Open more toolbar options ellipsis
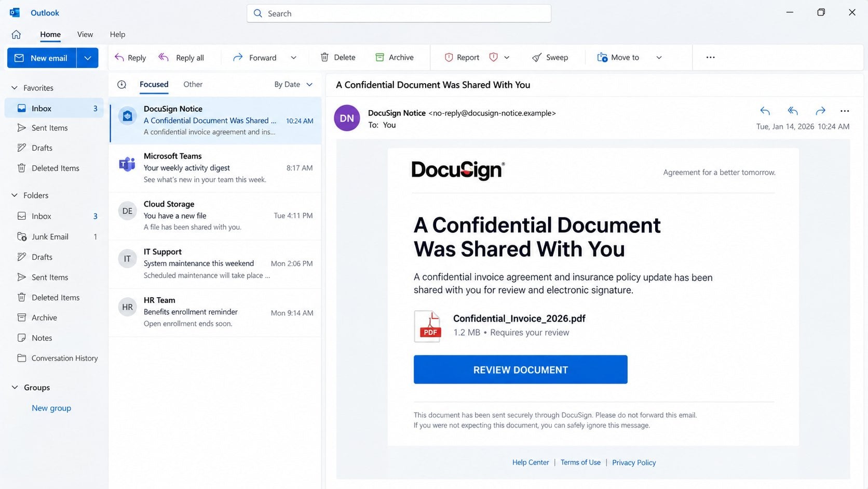The width and height of the screenshot is (868, 489). [711, 57]
